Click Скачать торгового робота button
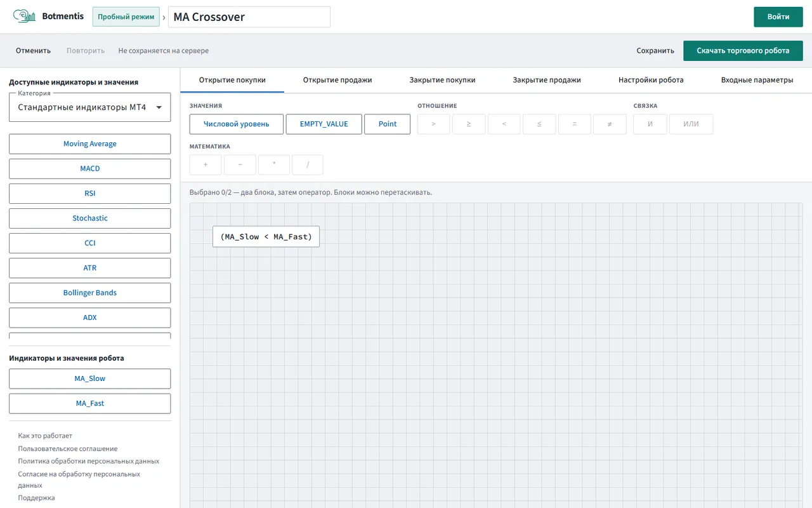Image resolution: width=812 pixels, height=508 pixels. click(x=743, y=51)
